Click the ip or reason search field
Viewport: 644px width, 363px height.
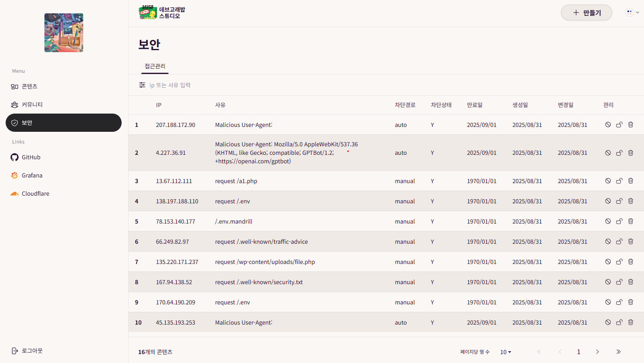[242, 85]
